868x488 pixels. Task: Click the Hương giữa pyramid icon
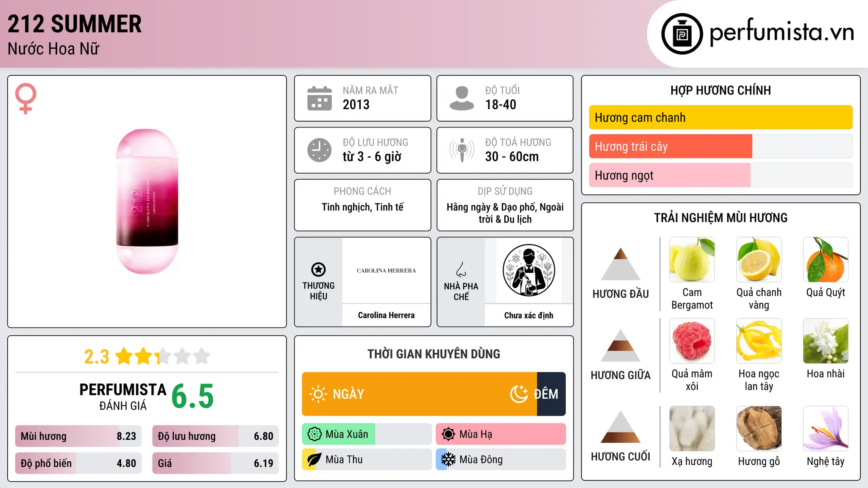(x=620, y=345)
